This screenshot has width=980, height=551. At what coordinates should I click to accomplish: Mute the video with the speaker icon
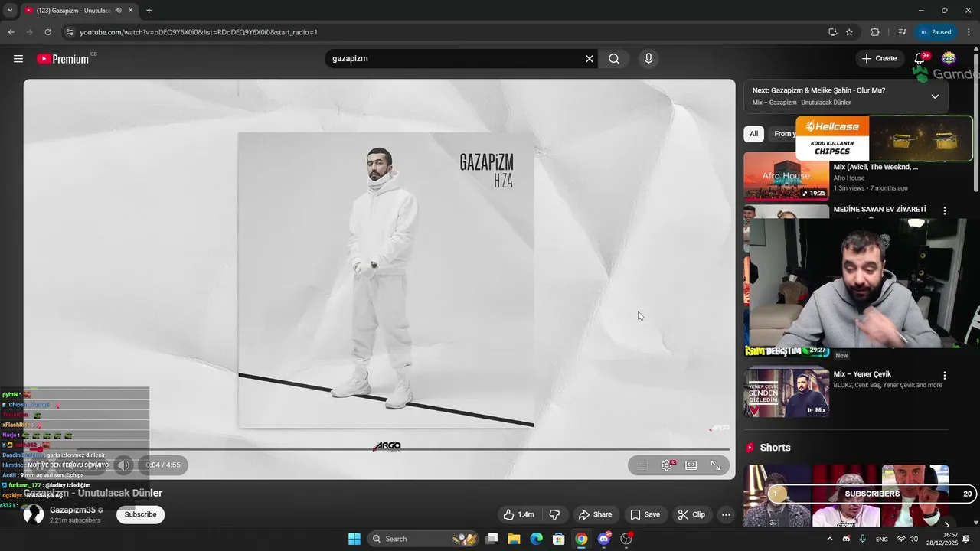click(x=123, y=465)
